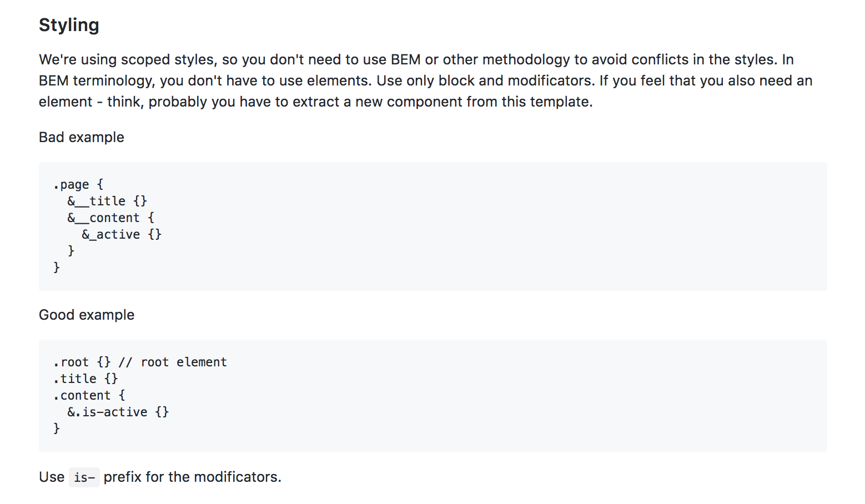Click the Styling heading
Image resolution: width=865 pixels, height=504 pixels.
(x=69, y=25)
